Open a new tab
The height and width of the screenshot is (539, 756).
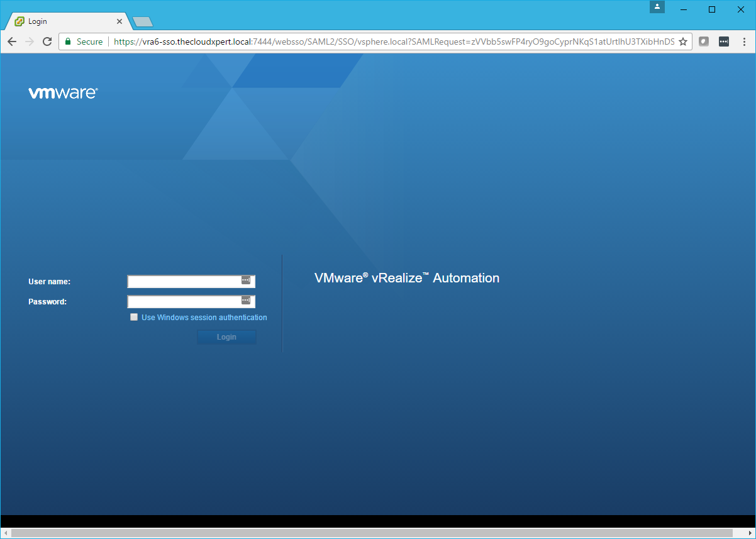coord(143,22)
